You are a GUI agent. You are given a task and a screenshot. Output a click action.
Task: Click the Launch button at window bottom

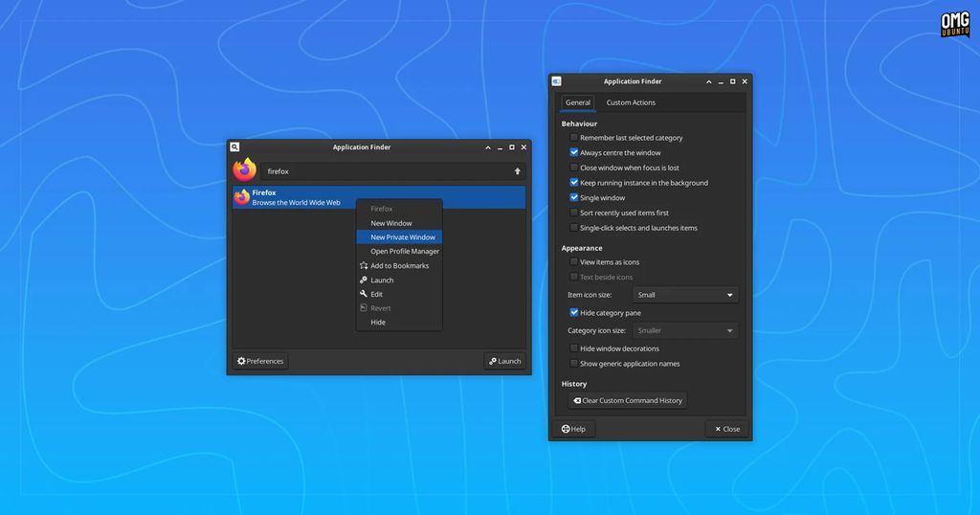click(505, 361)
